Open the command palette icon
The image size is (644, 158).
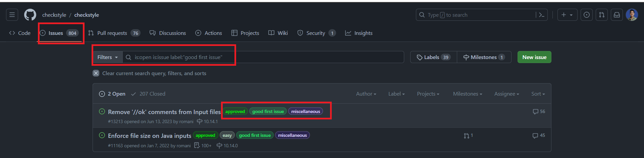coord(541,15)
